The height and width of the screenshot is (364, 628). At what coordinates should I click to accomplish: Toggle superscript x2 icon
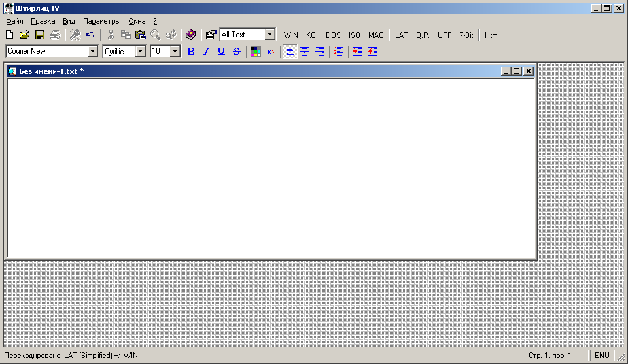(x=271, y=51)
